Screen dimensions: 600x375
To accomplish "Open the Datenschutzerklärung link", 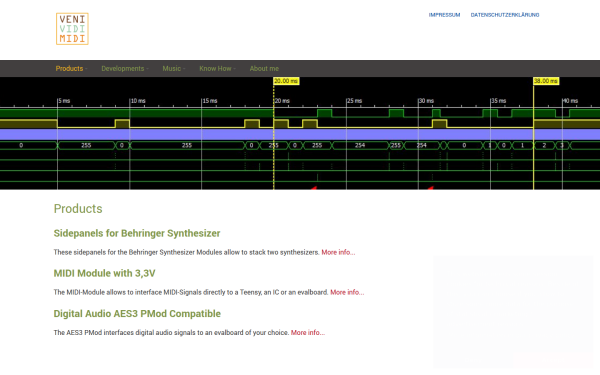I will (505, 15).
